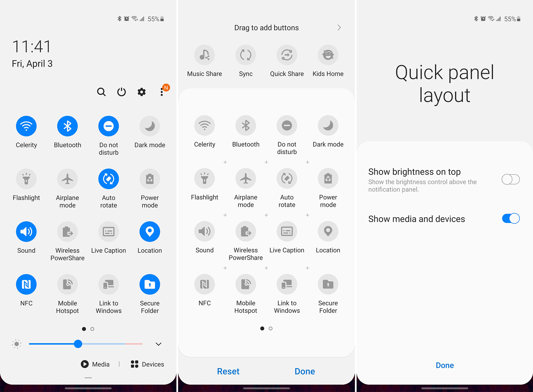Enable Show brightness on top switch
Image resolution: width=533 pixels, height=392 pixels.
coord(511,179)
